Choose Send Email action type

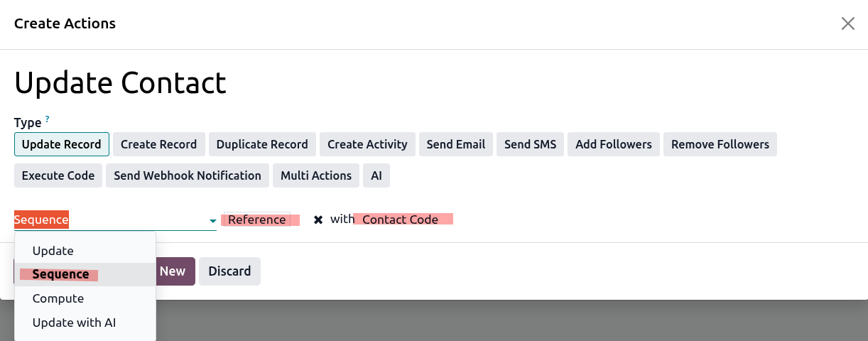tap(455, 144)
